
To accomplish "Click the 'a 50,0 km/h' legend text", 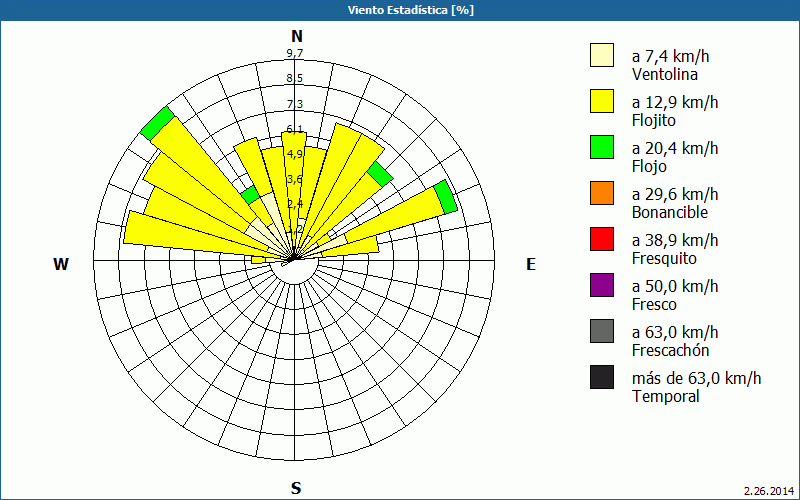I will (675, 286).
